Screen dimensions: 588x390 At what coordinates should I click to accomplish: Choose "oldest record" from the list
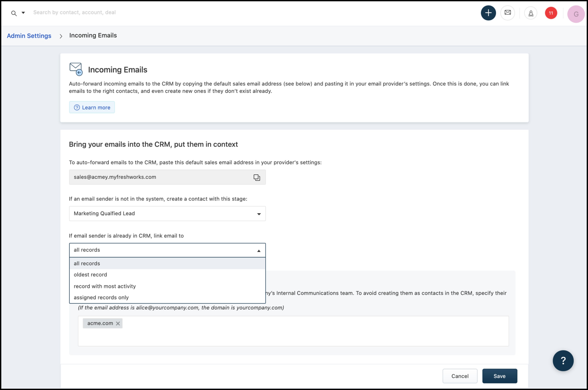click(90, 275)
